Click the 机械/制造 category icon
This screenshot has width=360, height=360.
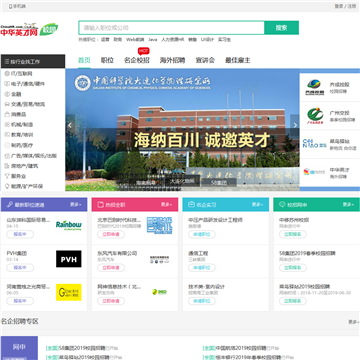pyautogui.click(x=7, y=125)
